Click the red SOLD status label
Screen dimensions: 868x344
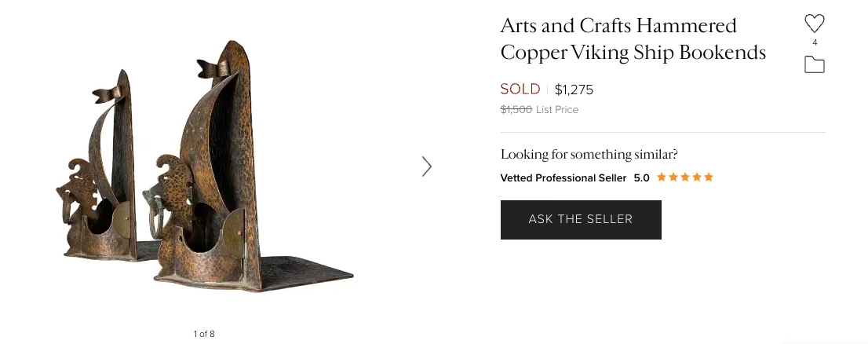point(520,90)
